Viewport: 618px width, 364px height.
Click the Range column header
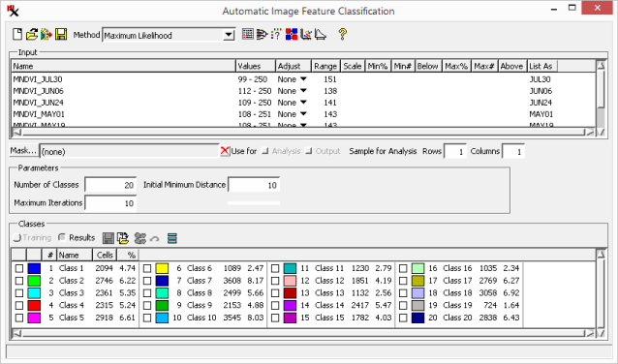pyautogui.click(x=325, y=66)
